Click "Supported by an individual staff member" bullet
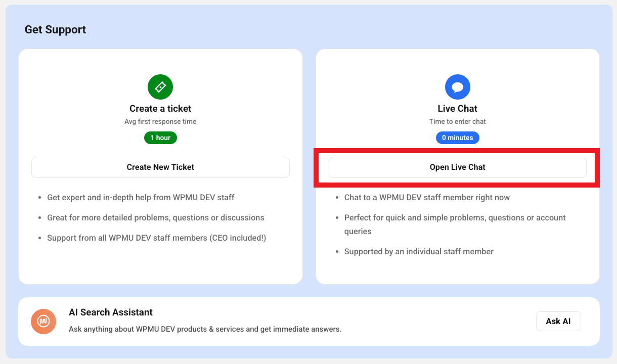617x364 pixels. [x=419, y=252]
